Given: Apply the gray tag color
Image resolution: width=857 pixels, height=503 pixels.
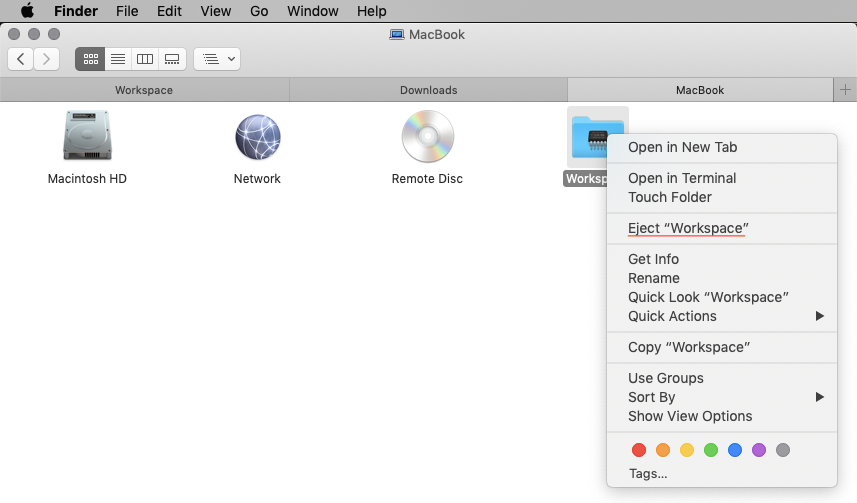Looking at the screenshot, I should 783,450.
